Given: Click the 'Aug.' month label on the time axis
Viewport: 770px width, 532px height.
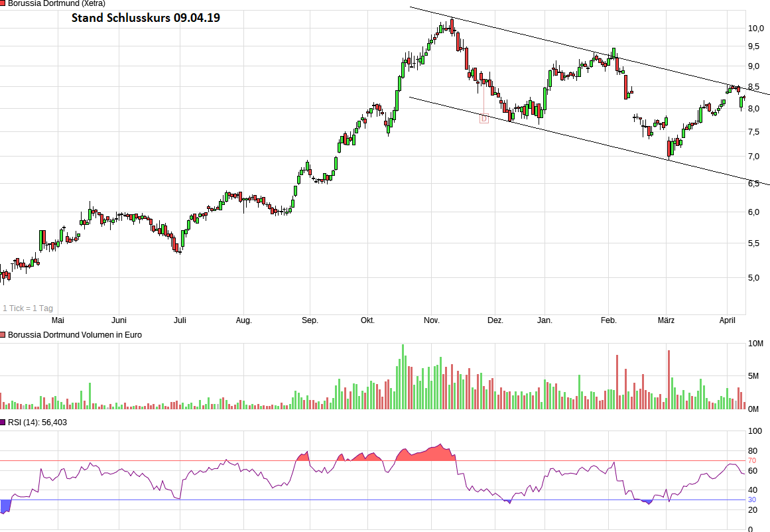Looking at the screenshot, I should 243,320.
